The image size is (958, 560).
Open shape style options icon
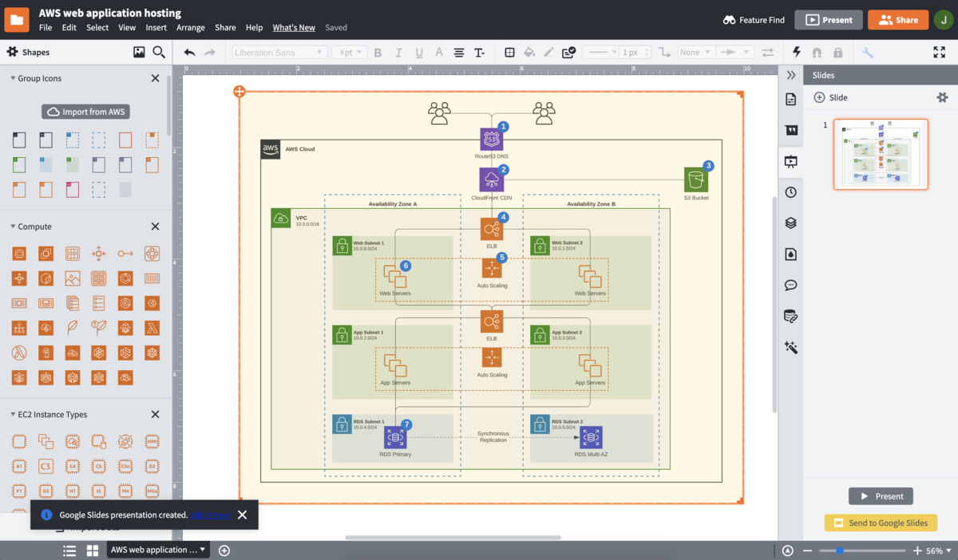click(x=568, y=53)
